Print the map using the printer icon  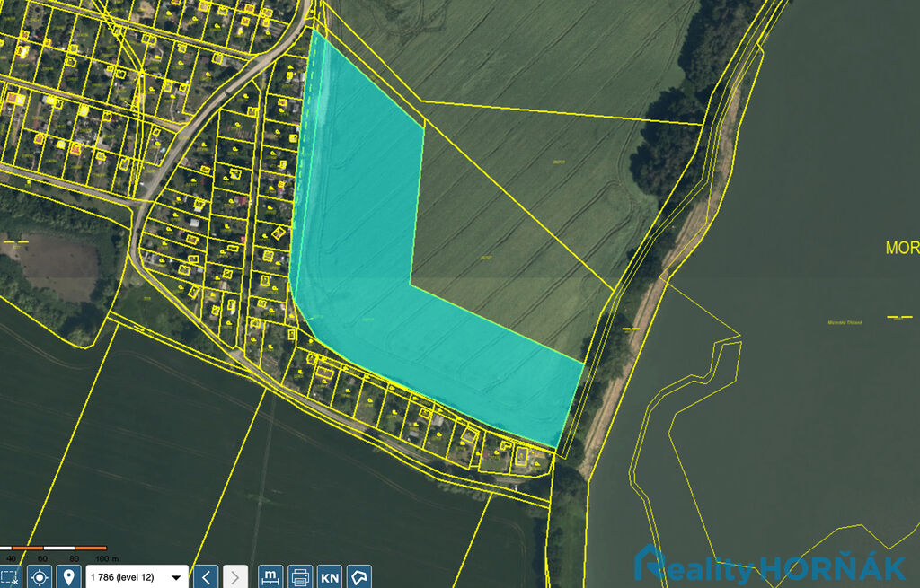tap(300, 577)
